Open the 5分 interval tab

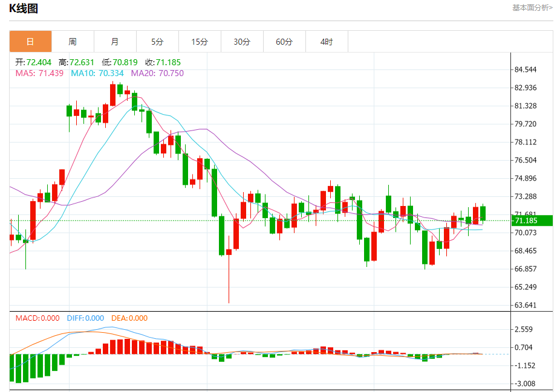coord(157,42)
